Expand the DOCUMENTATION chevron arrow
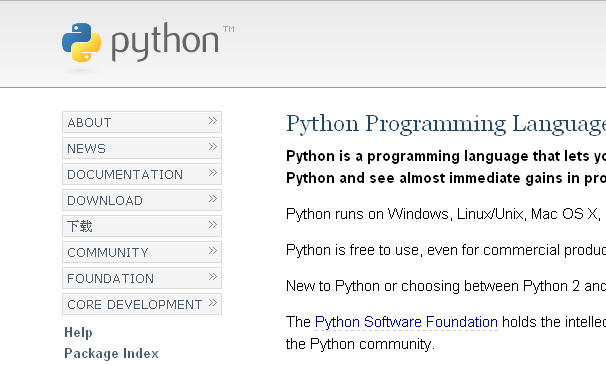The height and width of the screenshot is (365, 606). (x=213, y=172)
